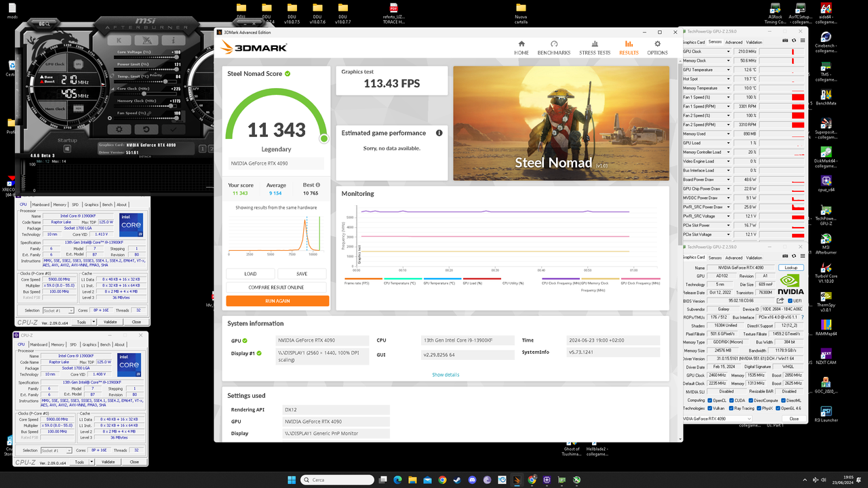Viewport: 868px width, 488px height.
Task: Switch to Advanced tab in GPU-Z sensors window
Action: coord(734,42)
